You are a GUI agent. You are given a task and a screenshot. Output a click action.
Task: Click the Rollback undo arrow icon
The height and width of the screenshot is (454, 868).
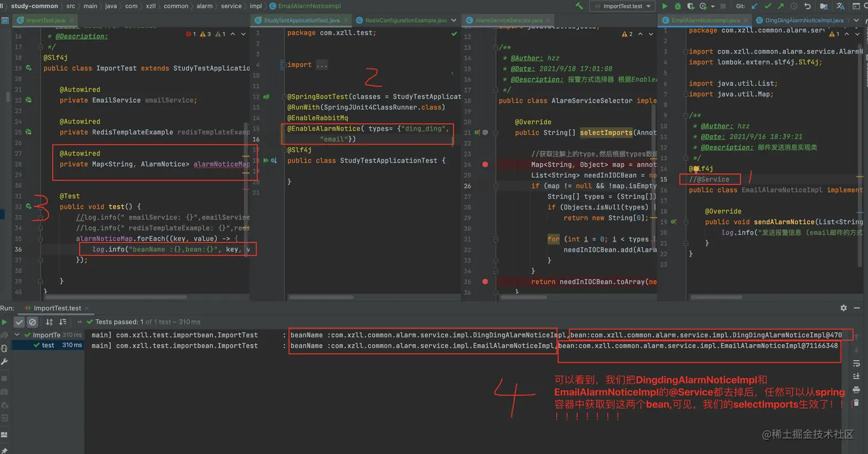(x=808, y=6)
